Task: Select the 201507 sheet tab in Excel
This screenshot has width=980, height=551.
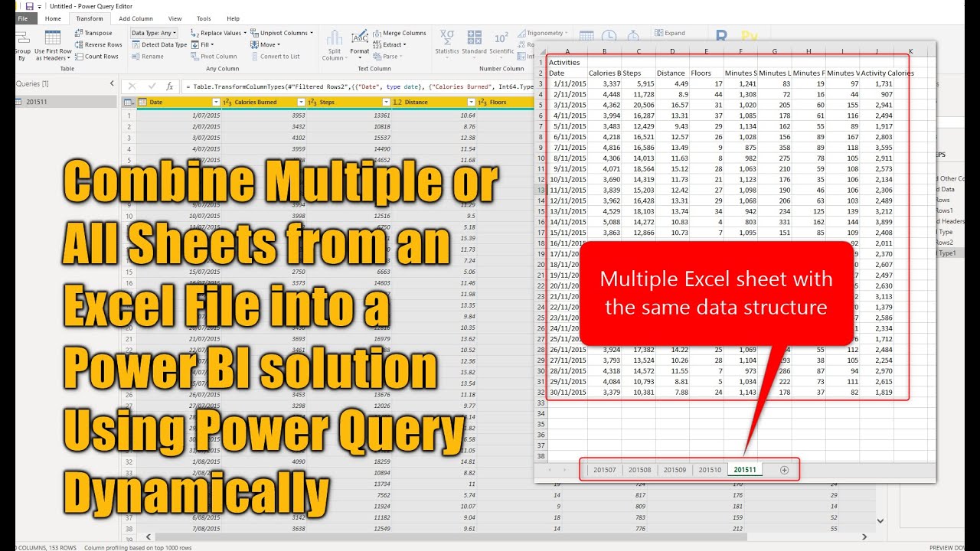Action: [605, 470]
